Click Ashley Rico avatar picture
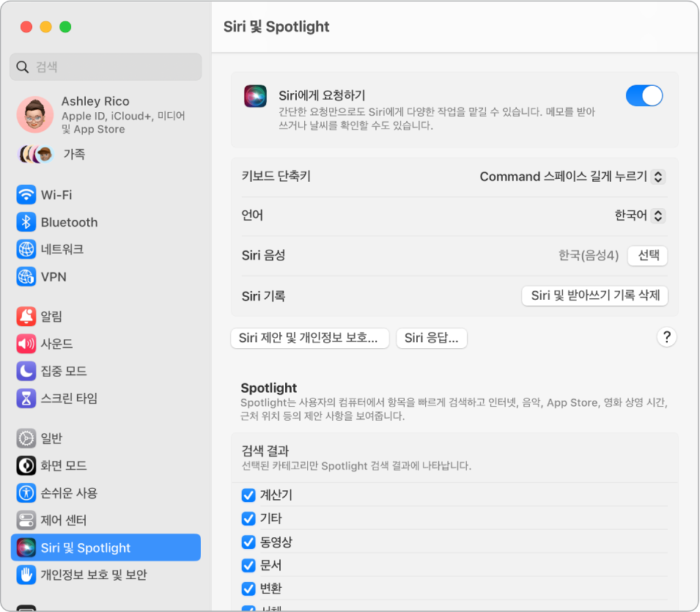700x612 pixels. coord(35,114)
